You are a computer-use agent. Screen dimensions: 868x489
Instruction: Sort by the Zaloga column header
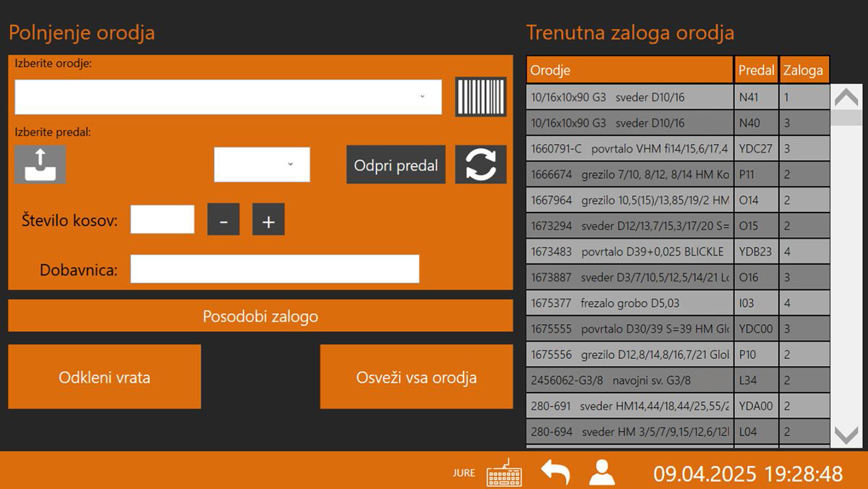(x=804, y=70)
